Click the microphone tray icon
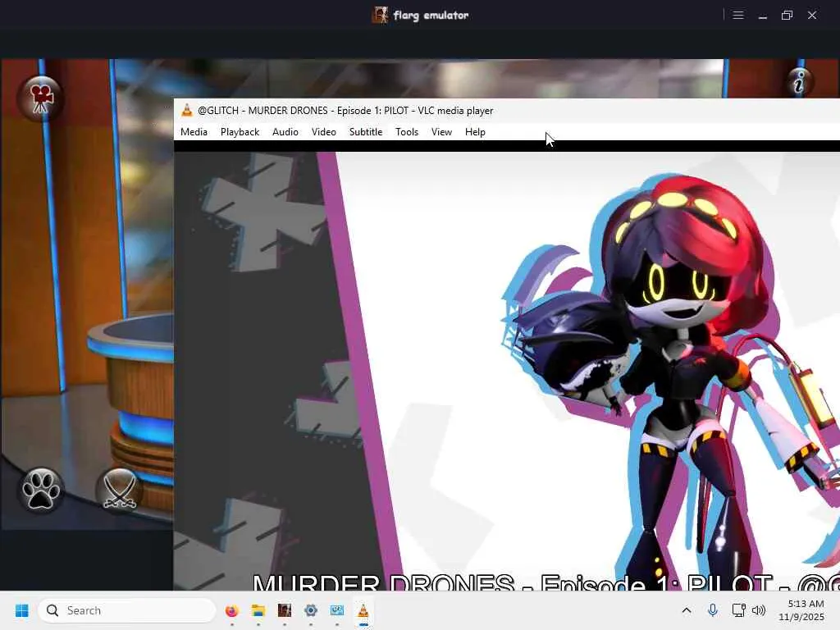840x630 pixels. [713, 610]
